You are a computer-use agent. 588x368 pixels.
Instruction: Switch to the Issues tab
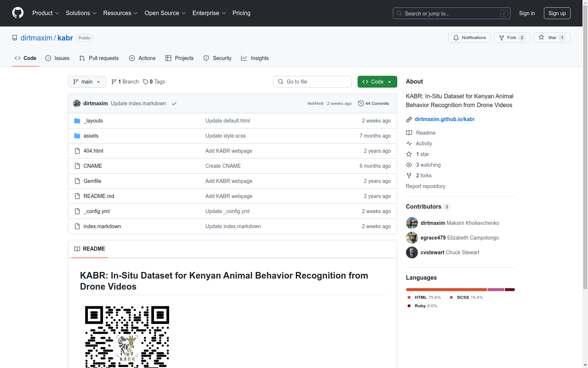pyautogui.click(x=57, y=58)
